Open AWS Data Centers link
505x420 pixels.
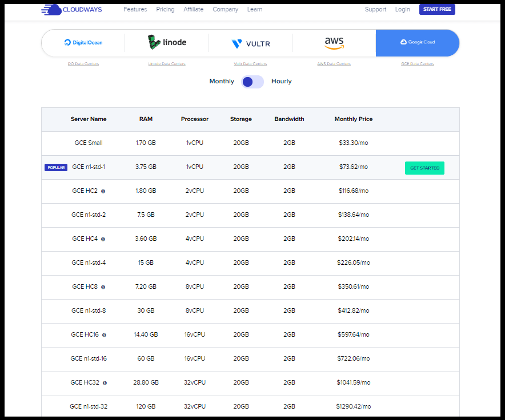[x=334, y=64]
